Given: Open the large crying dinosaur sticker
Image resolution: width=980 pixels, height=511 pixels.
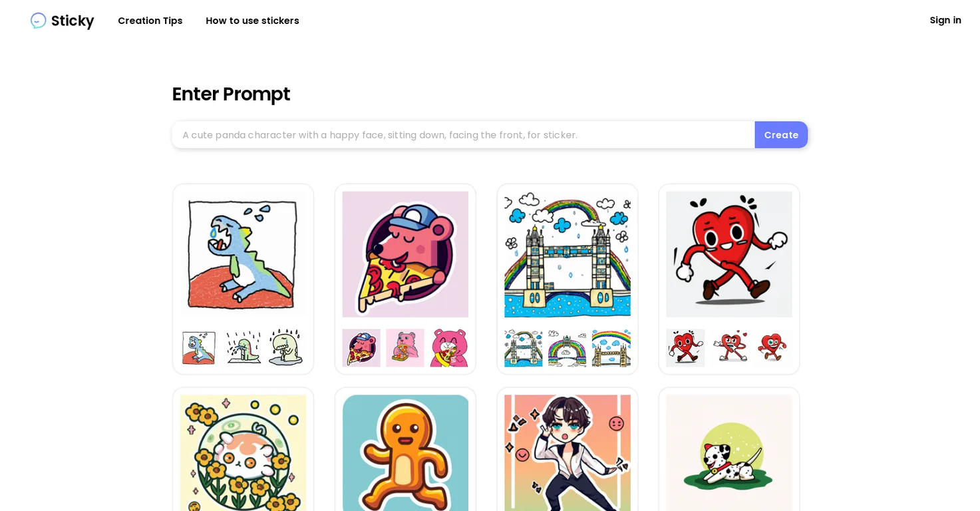Looking at the screenshot, I should coord(243,254).
